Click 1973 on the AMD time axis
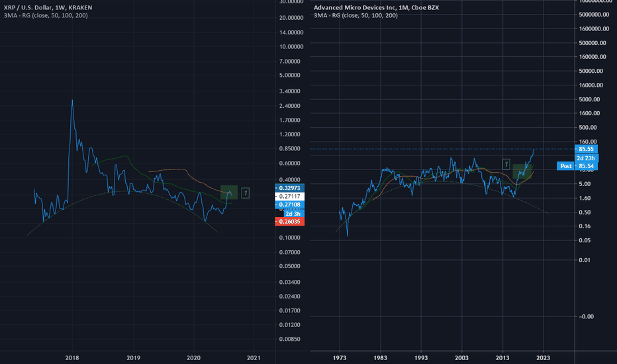The image size is (617, 364). [340, 357]
